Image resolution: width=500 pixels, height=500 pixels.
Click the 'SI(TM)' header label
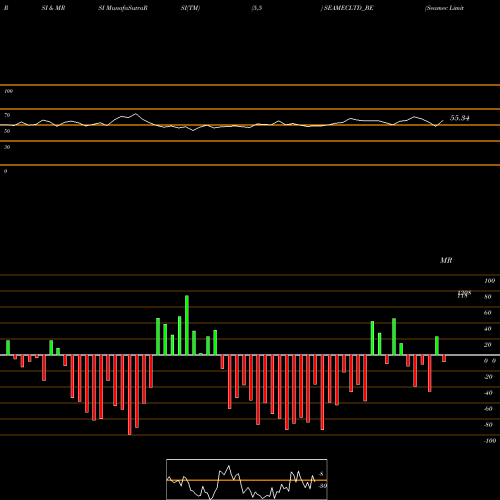pyautogui.click(x=190, y=8)
